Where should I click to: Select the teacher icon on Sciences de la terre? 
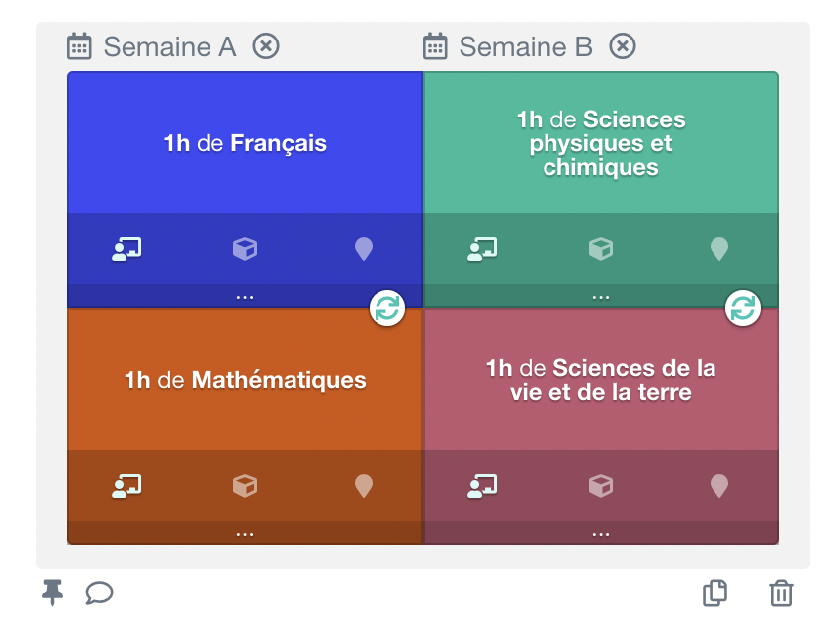coord(481,486)
